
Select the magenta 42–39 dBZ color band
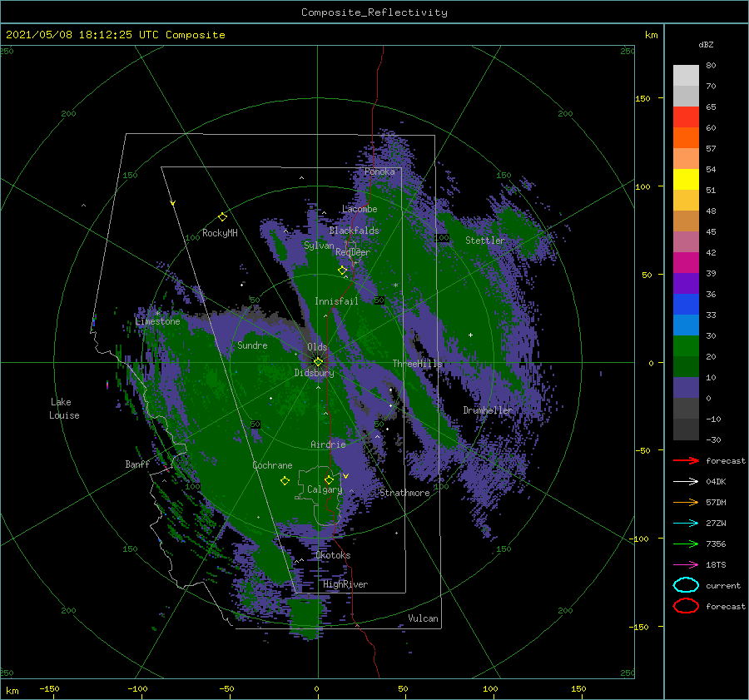pyautogui.click(x=686, y=263)
